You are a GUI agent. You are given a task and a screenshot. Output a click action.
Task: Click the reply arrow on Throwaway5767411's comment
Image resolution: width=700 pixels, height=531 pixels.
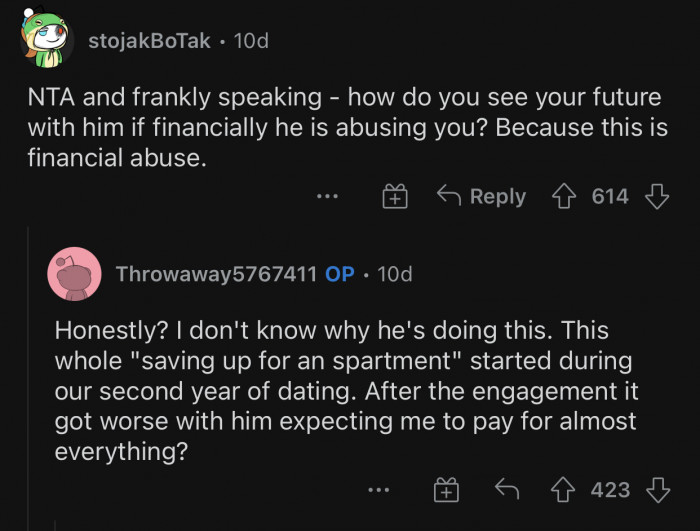509,489
